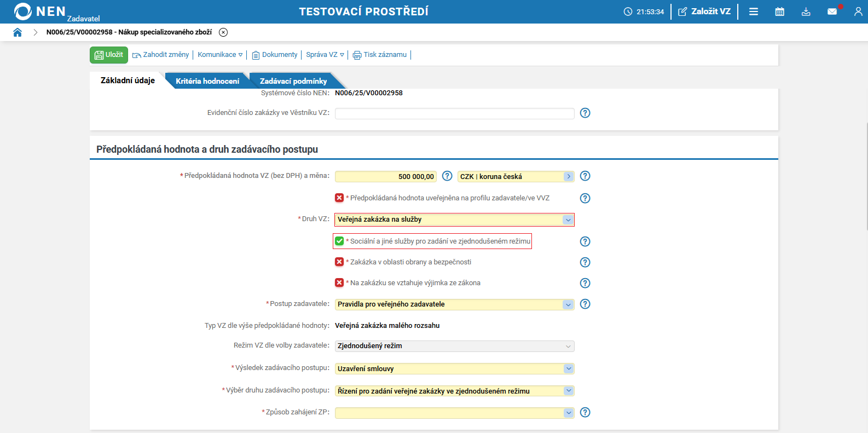Viewport: 868px width, 433px height.
Task: Click the Založit VZ button
Action: (x=704, y=11)
